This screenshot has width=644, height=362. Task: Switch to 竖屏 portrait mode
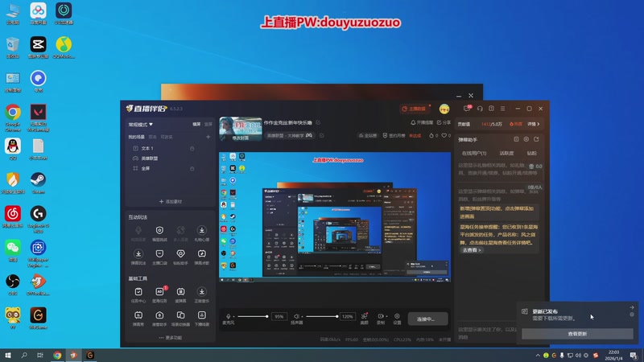point(208,124)
